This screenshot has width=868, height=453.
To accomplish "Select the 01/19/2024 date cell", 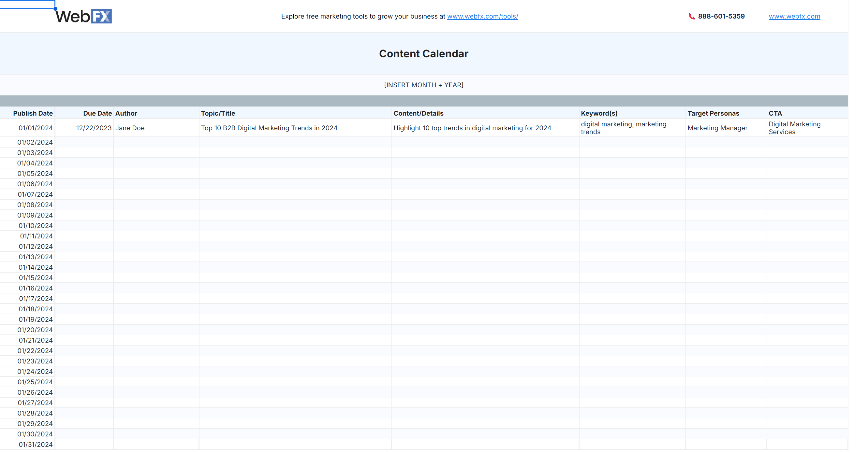I will pos(27,319).
